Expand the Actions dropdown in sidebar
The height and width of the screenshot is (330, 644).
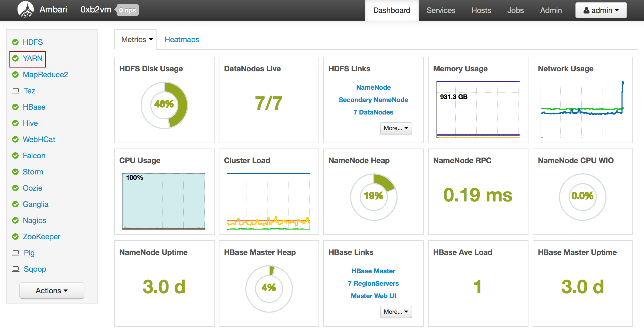click(x=52, y=291)
